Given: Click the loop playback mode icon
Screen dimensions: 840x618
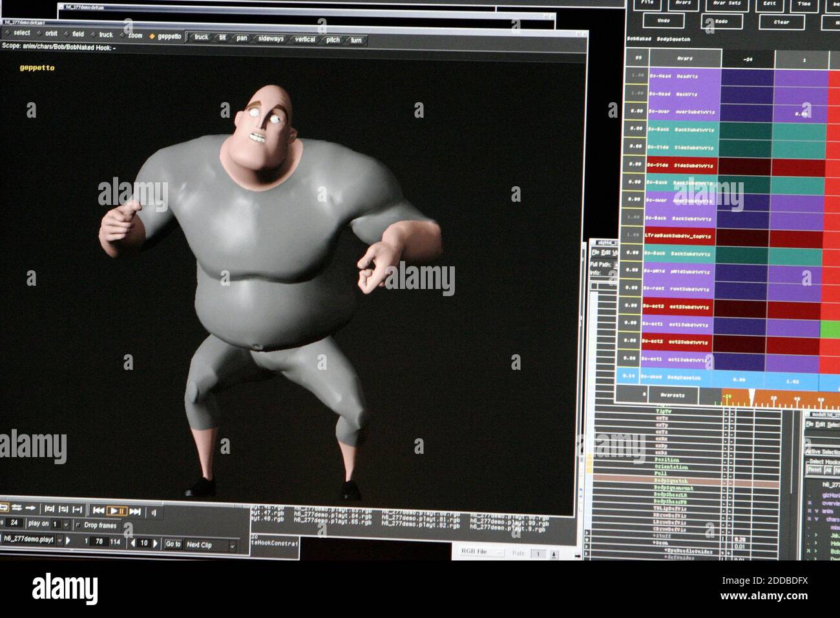Looking at the screenshot, I should 3,507.
